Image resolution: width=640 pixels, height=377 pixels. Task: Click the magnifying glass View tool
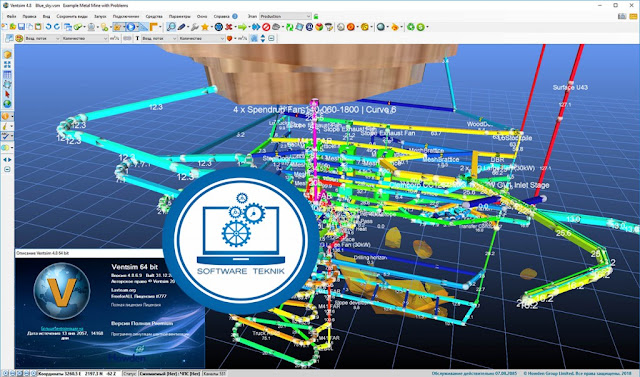171,27
